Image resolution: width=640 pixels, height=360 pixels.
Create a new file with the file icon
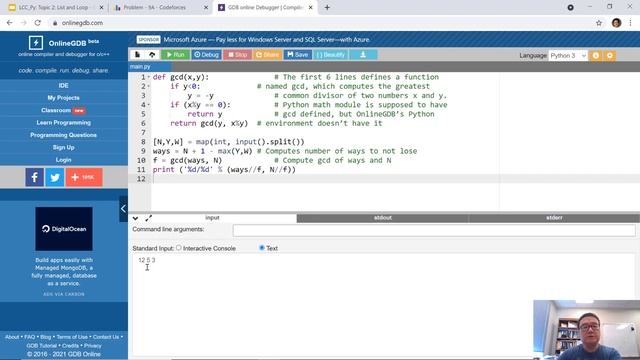pyautogui.click(x=138, y=55)
